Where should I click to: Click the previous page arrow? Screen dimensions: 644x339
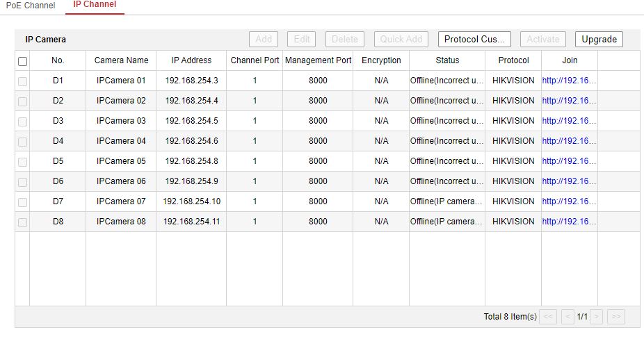click(x=567, y=317)
